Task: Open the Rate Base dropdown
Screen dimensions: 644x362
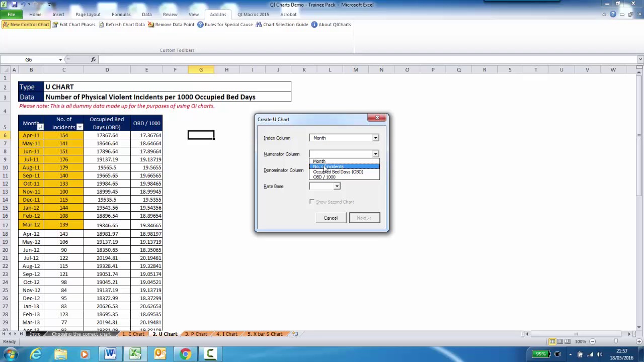Action: click(337, 186)
